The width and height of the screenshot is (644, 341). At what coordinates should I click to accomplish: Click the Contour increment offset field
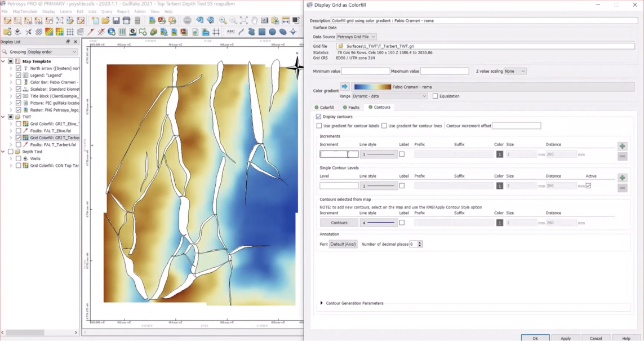pos(516,126)
